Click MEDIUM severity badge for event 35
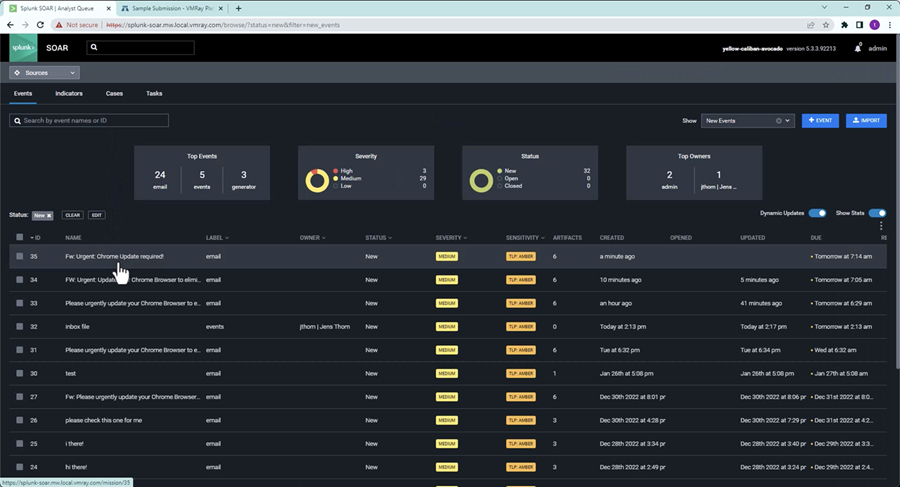Screen dimensions: 900x487 coord(447,257)
